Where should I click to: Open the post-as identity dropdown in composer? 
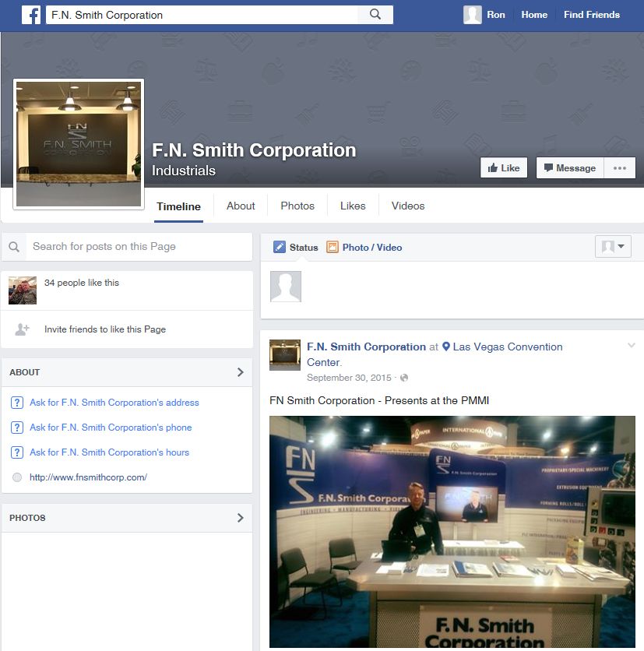[613, 247]
